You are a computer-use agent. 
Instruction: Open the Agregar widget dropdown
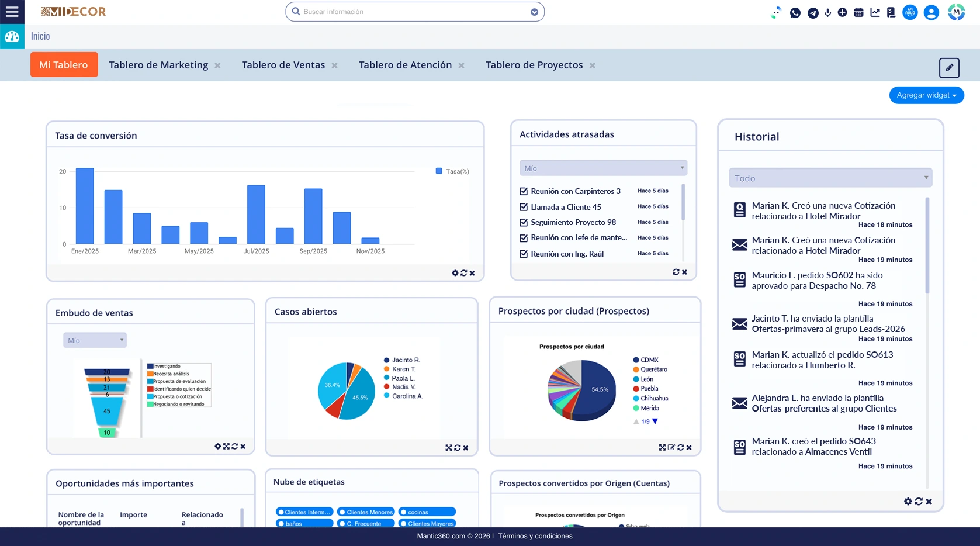tap(926, 95)
